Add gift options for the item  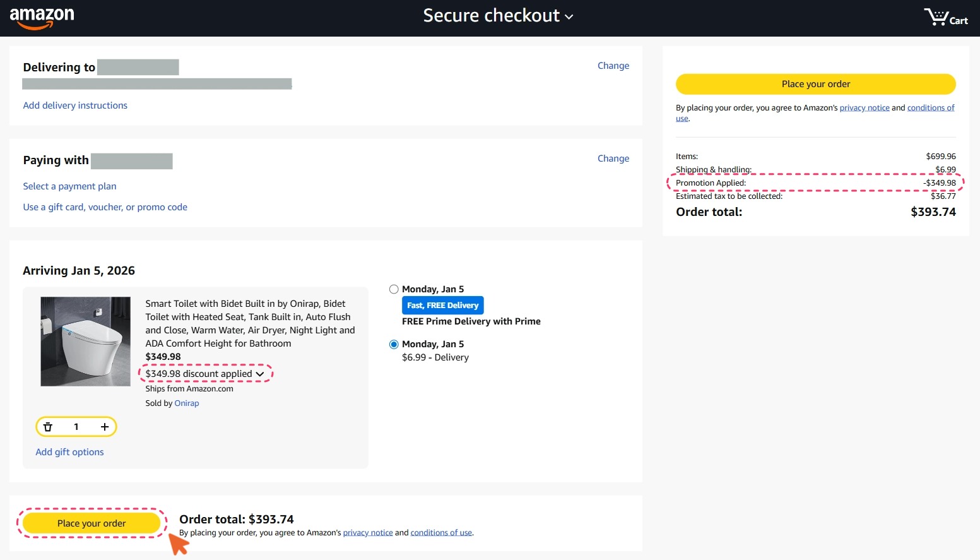point(69,452)
